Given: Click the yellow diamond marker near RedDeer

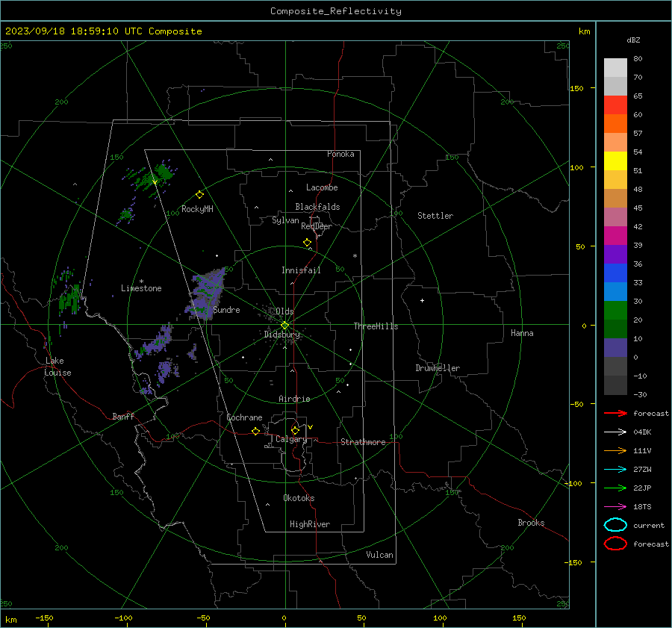Looking at the screenshot, I should point(307,243).
